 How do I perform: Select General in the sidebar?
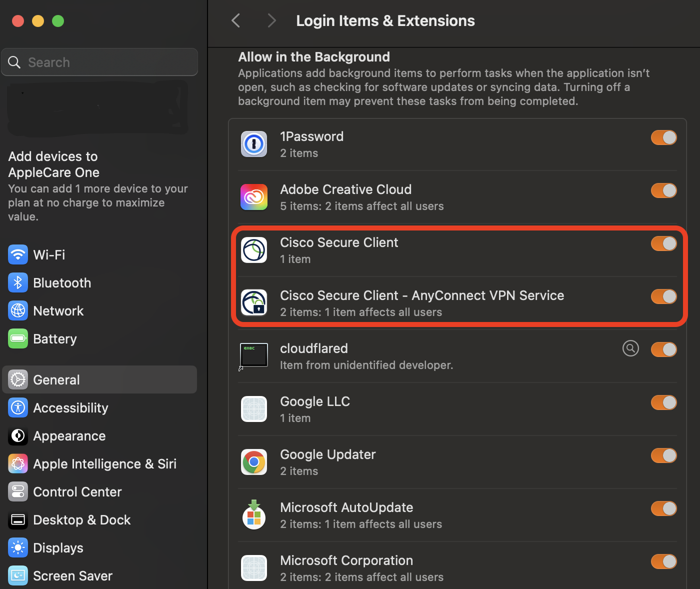(x=99, y=379)
